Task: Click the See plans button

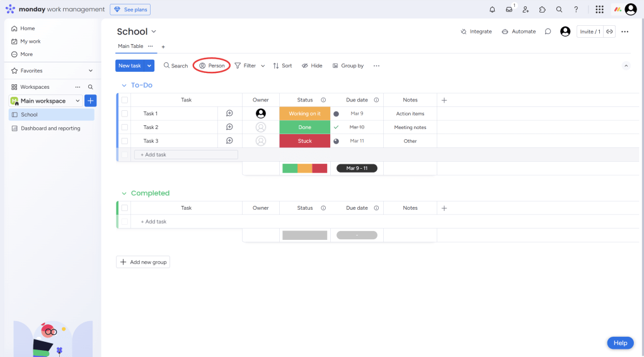Action: [x=130, y=9]
